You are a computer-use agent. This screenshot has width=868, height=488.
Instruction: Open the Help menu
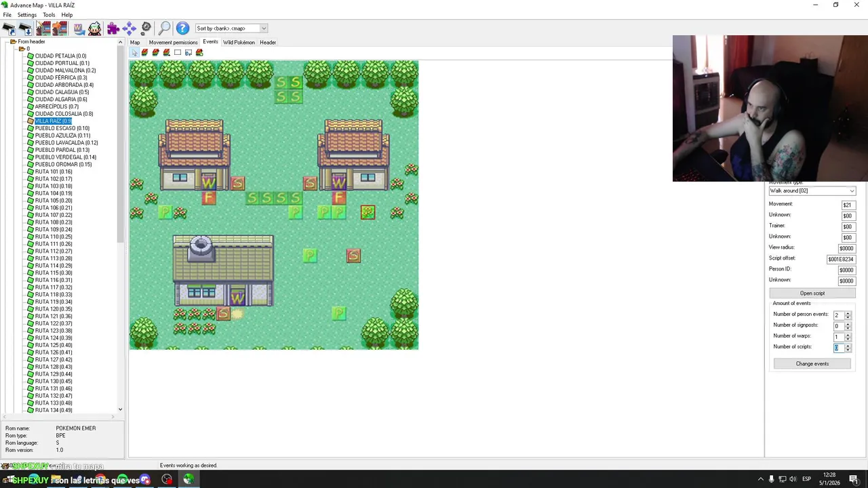[x=67, y=15]
